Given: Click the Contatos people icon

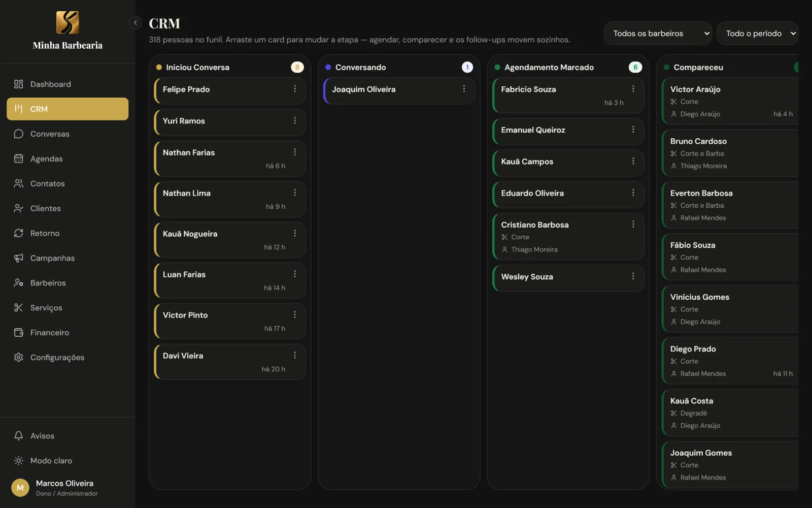Looking at the screenshot, I should pos(19,183).
